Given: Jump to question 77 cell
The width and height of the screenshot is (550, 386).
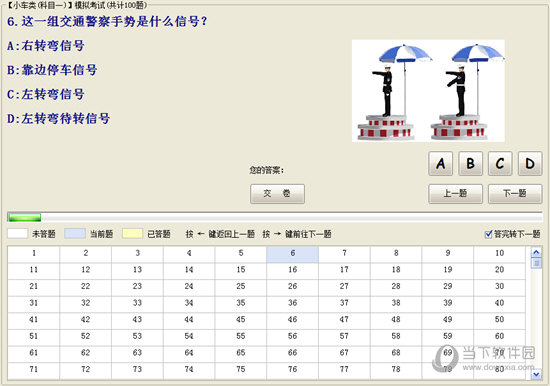Looking at the screenshot, I should (x=344, y=370).
